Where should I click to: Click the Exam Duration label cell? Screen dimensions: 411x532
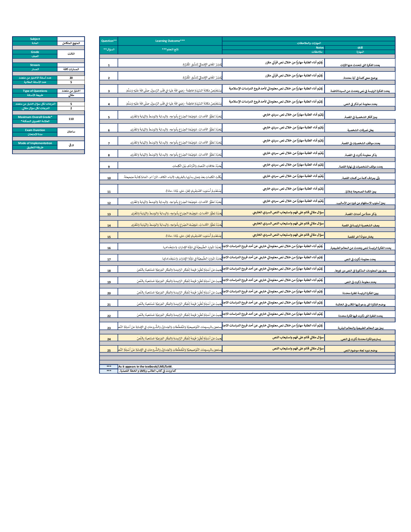(35, 130)
